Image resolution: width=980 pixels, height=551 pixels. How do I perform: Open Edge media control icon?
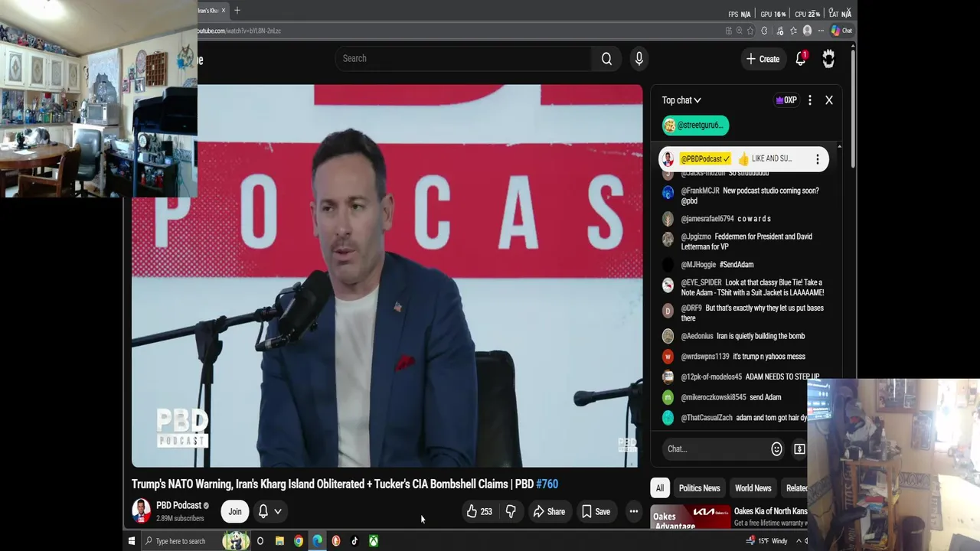tap(780, 31)
